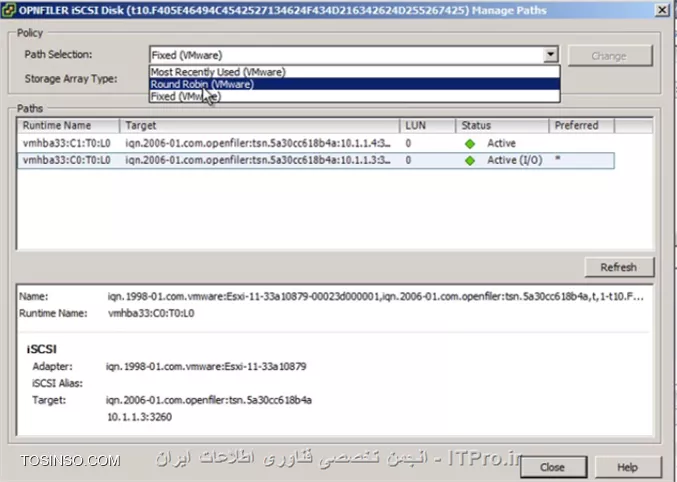Viewport: 677px width, 482px height.
Task: Click the Close button at bottom
Action: tap(553, 467)
